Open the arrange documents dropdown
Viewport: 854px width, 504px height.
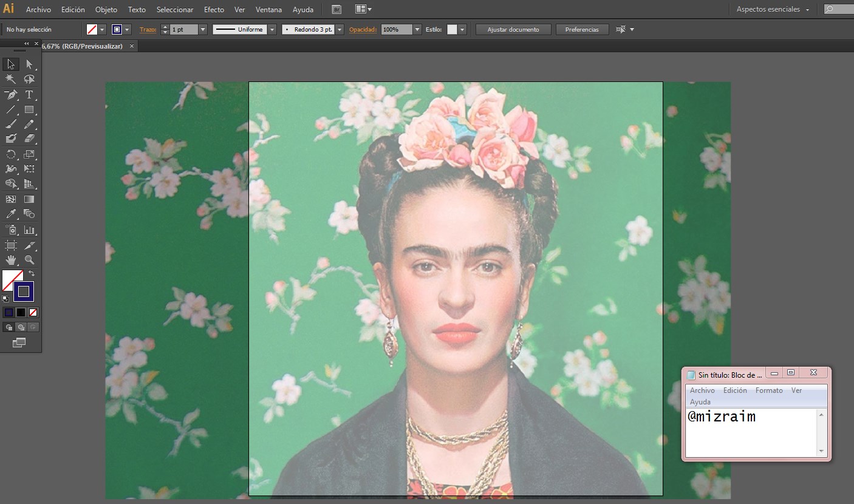(363, 9)
